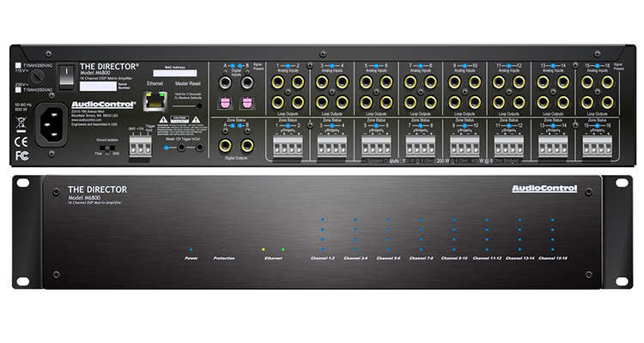644x343 pixels.
Task: Click the Channel 15-16 label on front
Action: pos(553,258)
